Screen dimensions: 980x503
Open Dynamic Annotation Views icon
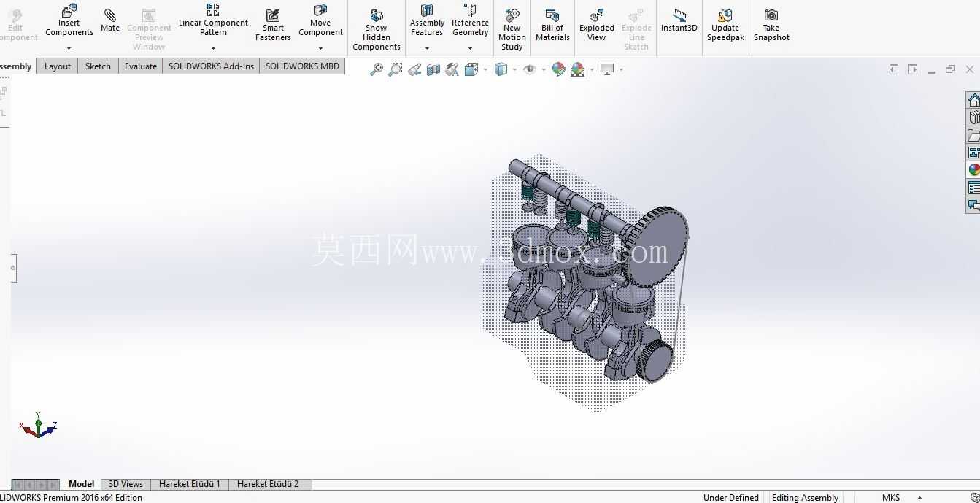pyautogui.click(x=452, y=69)
